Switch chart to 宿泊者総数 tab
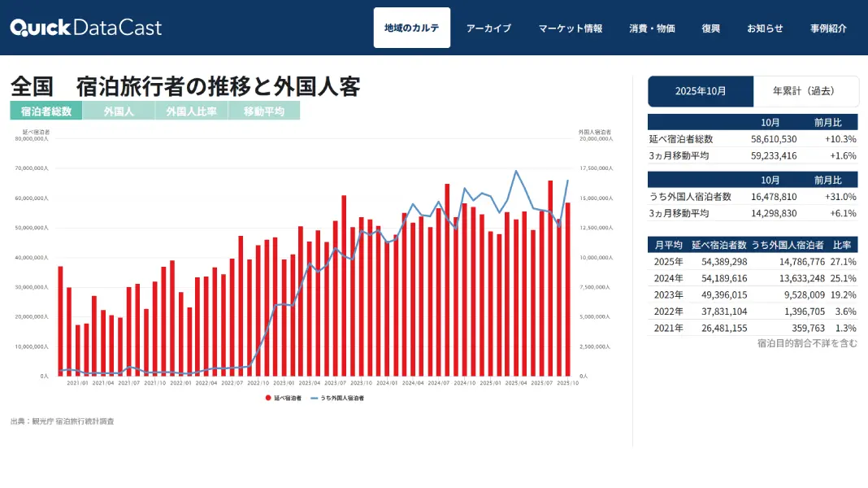868x488 pixels. 46,111
